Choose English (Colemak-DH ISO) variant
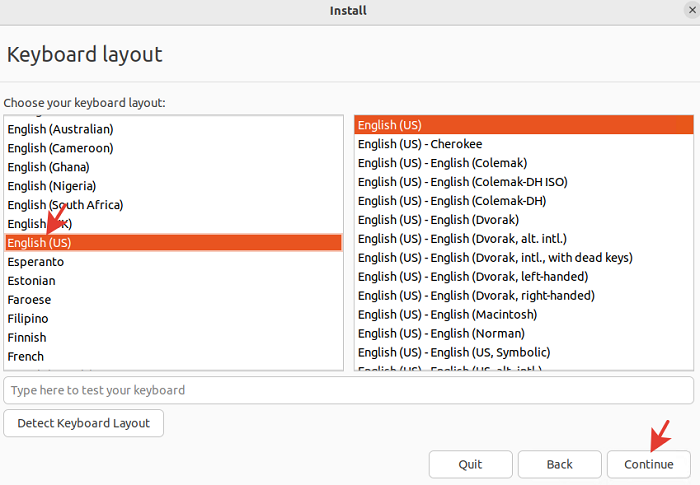The height and width of the screenshot is (485, 700). (x=524, y=182)
